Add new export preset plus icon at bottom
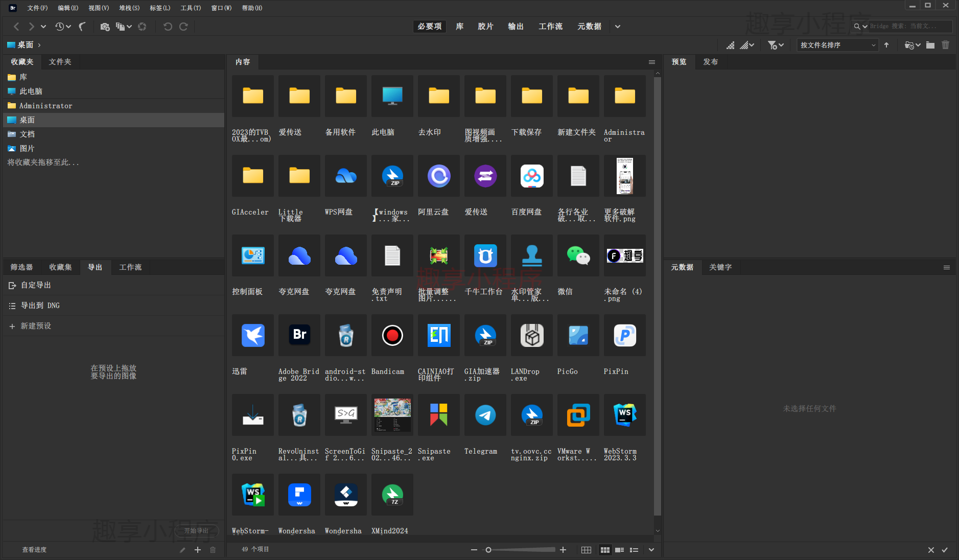Screen dimensions: 959x560 [198, 550]
